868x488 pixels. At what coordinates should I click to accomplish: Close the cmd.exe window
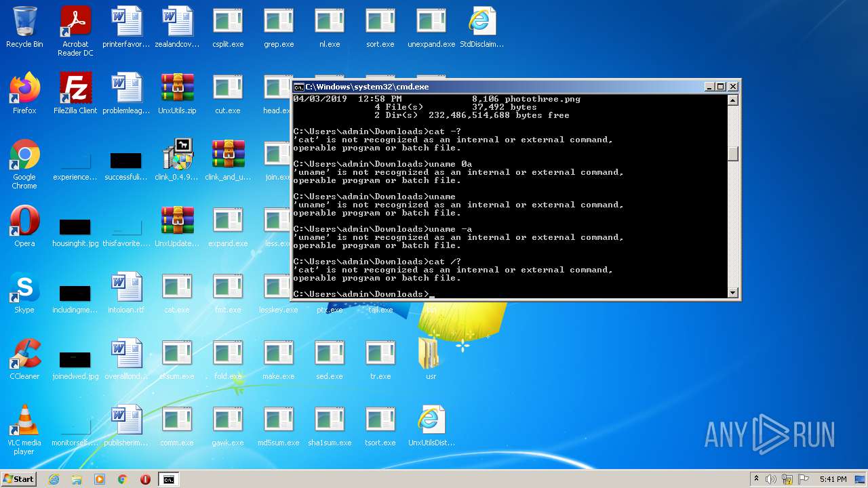point(732,87)
